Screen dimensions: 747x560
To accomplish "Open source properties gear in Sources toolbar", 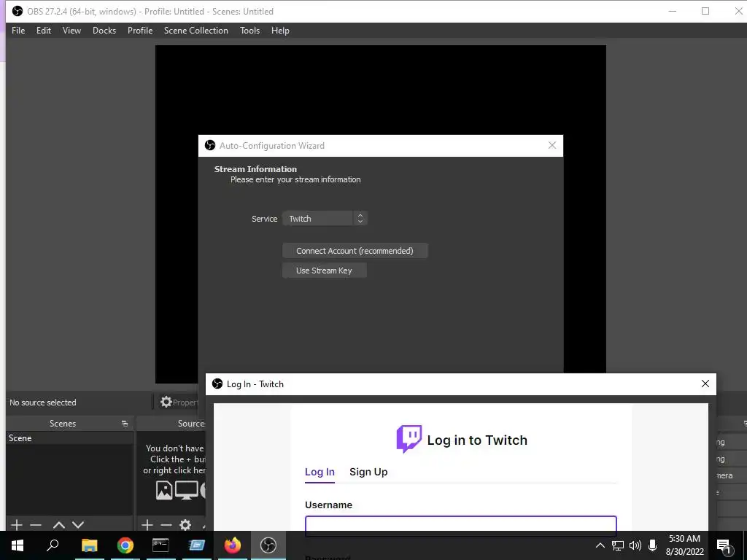I will click(x=185, y=525).
